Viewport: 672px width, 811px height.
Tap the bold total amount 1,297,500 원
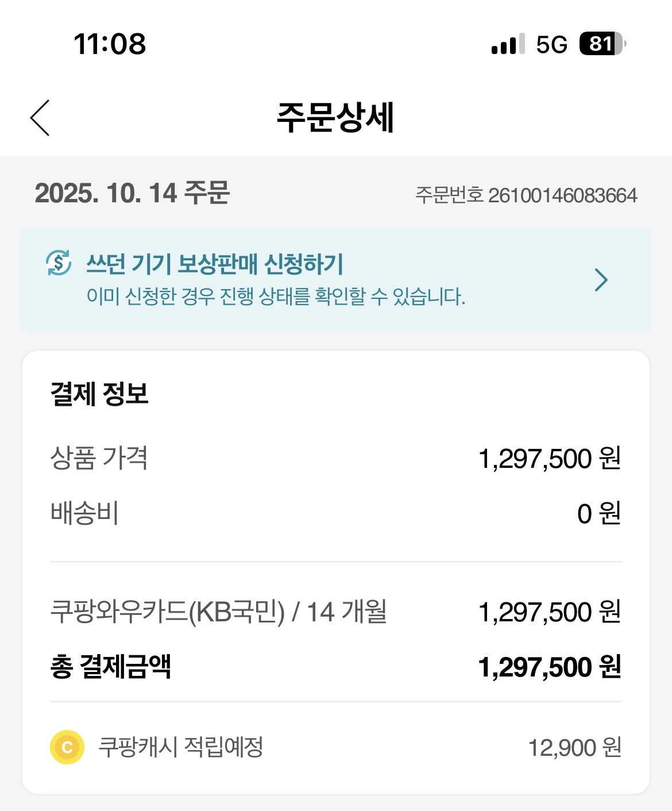[549, 667]
